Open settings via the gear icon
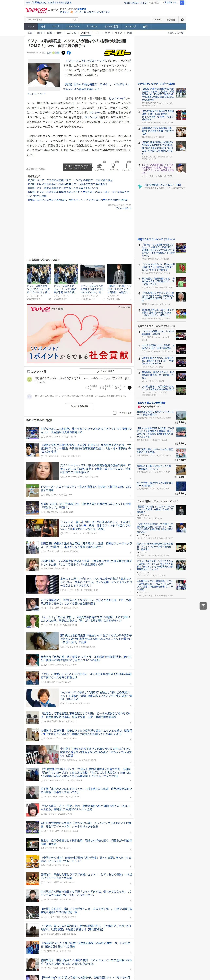This screenshot has height=980, width=210. click(182, 20)
